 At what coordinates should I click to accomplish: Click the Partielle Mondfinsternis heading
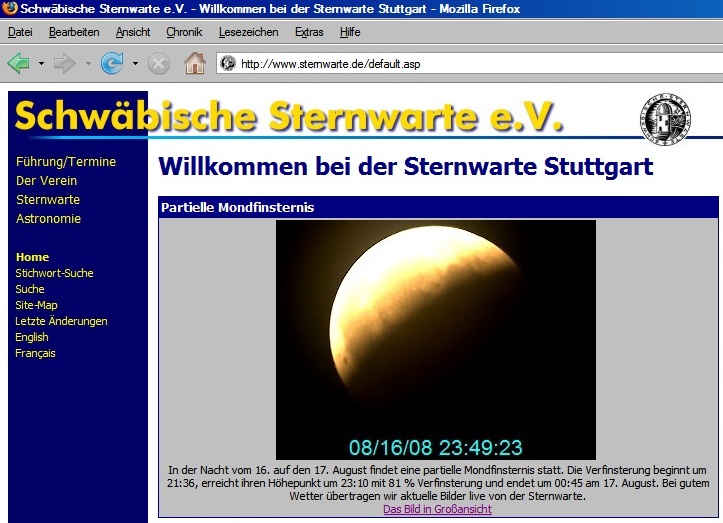point(237,208)
